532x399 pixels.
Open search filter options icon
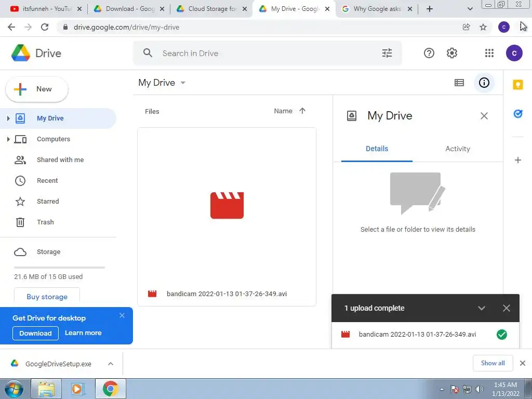(x=387, y=53)
